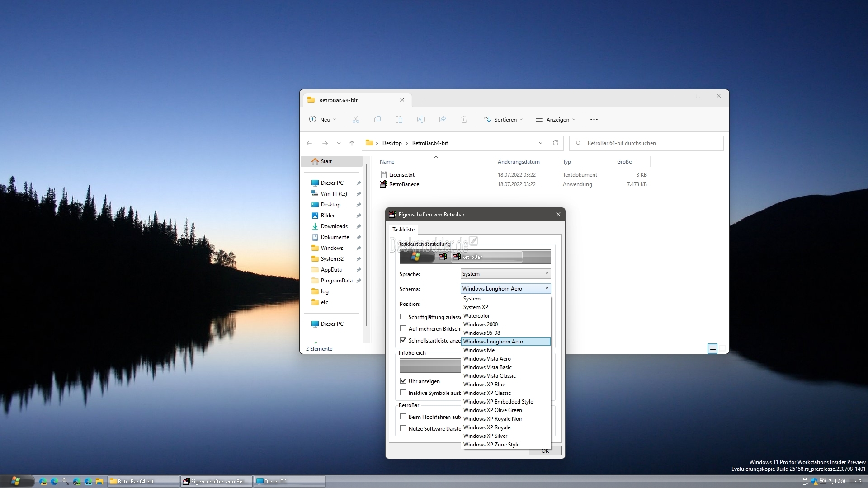This screenshot has width=868, height=488.
Task: Expand recent locations chevron in Explorer
Action: [339, 143]
